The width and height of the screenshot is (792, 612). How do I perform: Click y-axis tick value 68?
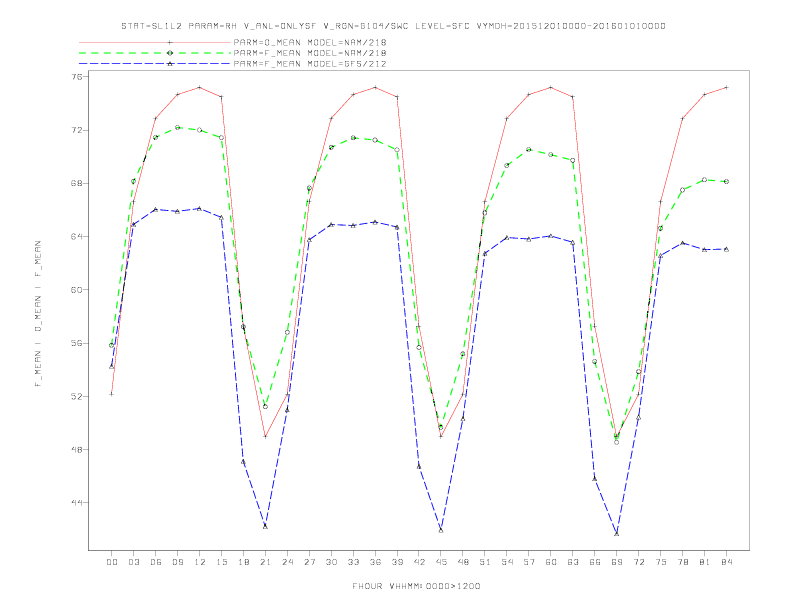(x=79, y=183)
